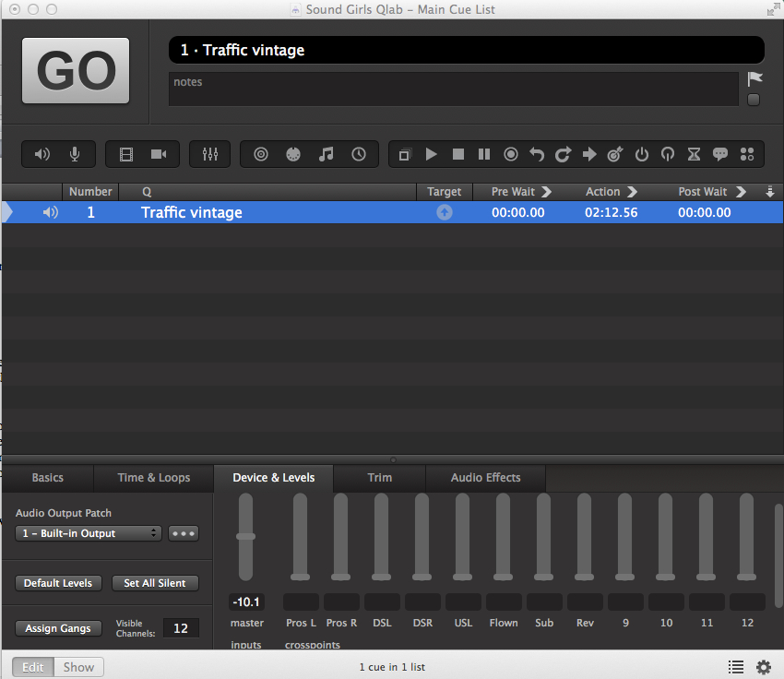Click the Set All Silent button
This screenshot has width=784, height=679.
(155, 583)
